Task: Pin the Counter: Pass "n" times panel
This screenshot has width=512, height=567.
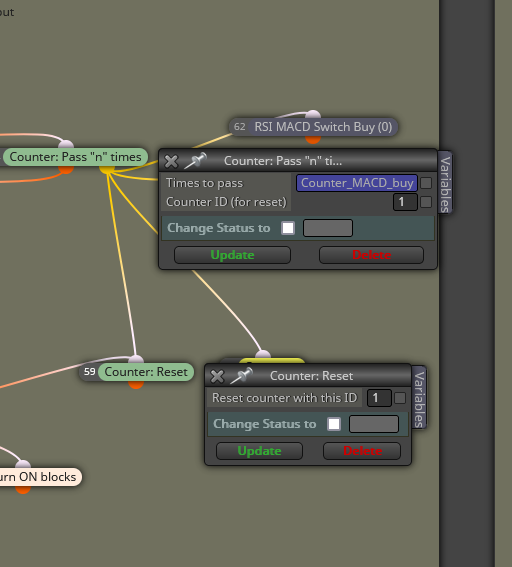Action: 196,161
